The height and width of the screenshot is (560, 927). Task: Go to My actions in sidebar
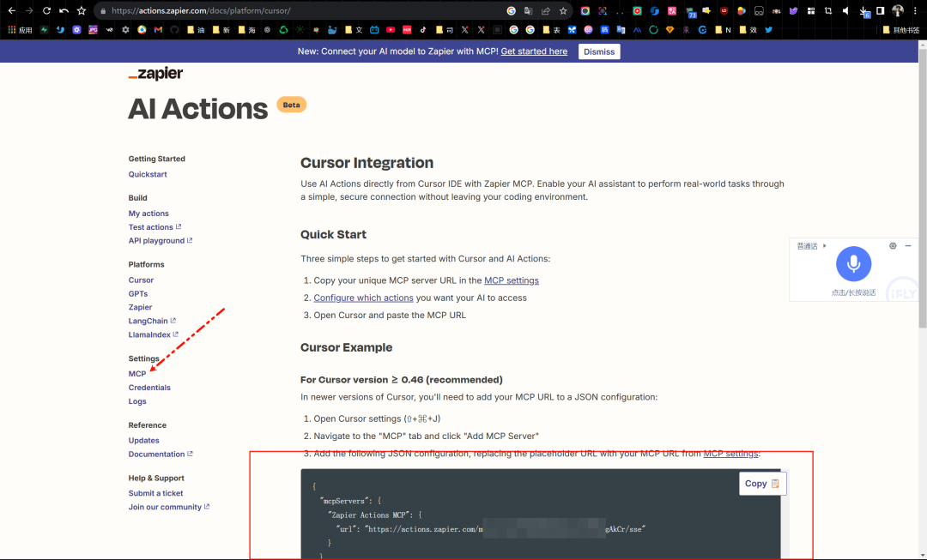point(148,214)
